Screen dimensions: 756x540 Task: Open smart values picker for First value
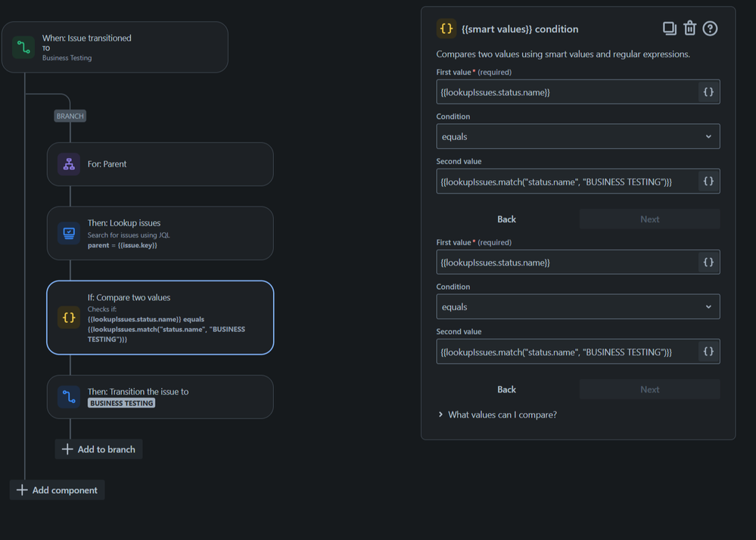[708, 92]
